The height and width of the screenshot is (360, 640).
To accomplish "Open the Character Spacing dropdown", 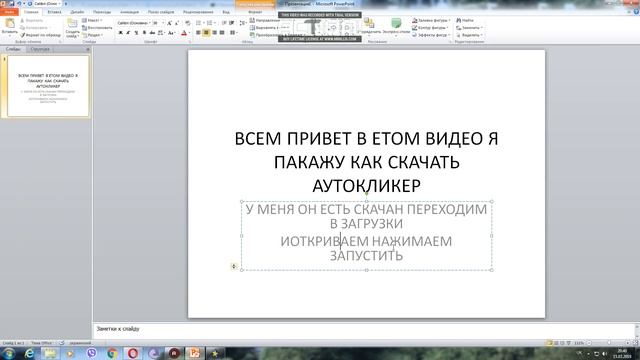I will [161, 33].
